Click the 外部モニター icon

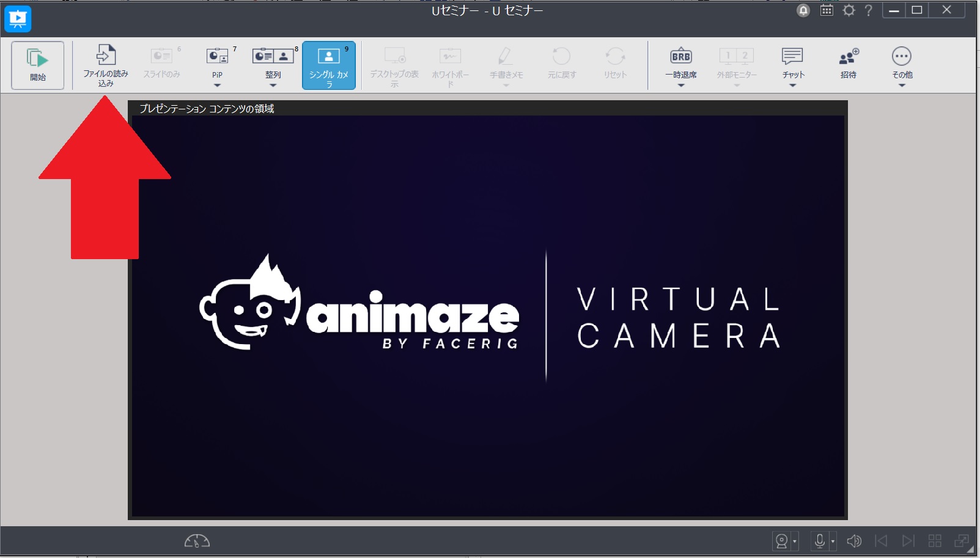tap(737, 56)
